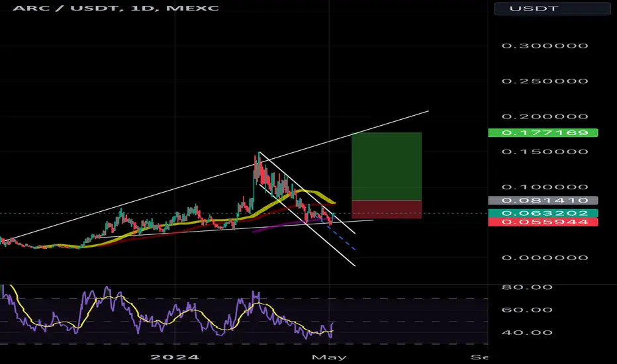This screenshot has height=364, width=617.
Task: Click the 0.200000 price axis label
Action: click(x=545, y=116)
